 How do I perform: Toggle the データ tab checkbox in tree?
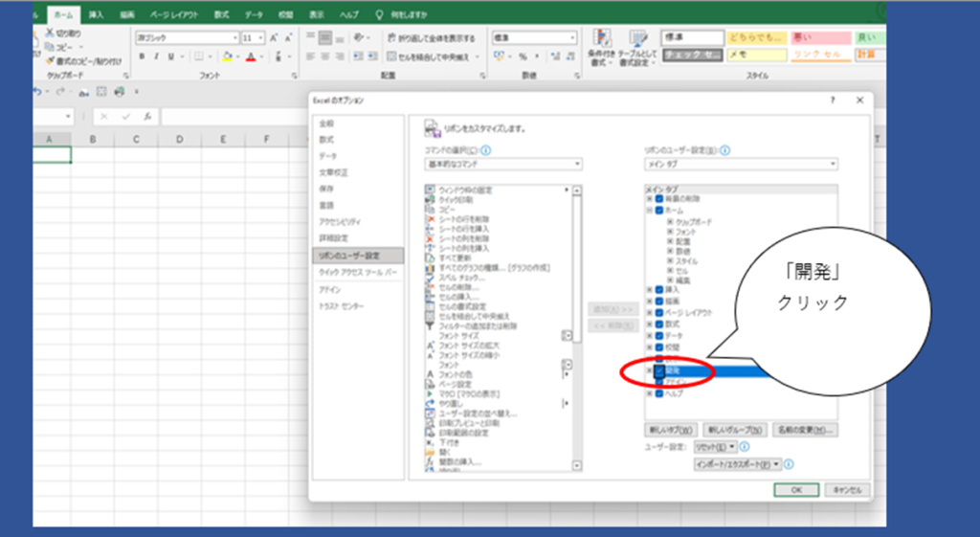pos(658,336)
